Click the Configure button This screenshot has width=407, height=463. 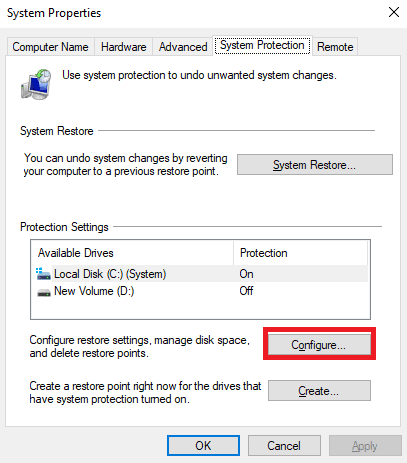319,344
